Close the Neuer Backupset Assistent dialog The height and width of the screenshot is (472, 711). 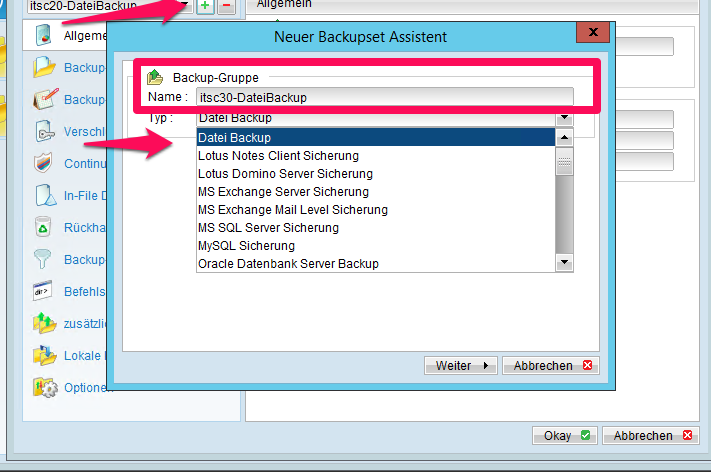coord(593,32)
